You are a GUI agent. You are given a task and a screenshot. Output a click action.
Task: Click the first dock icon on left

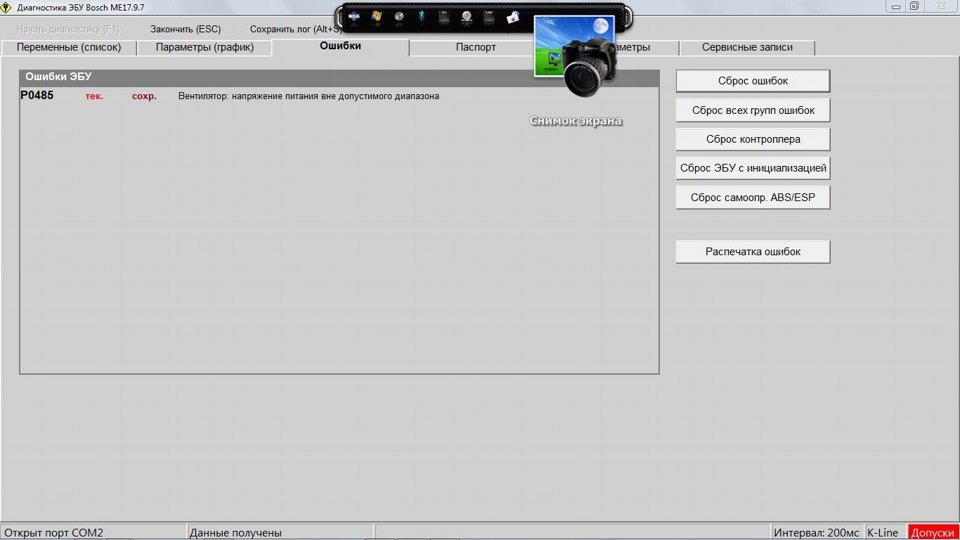point(354,17)
